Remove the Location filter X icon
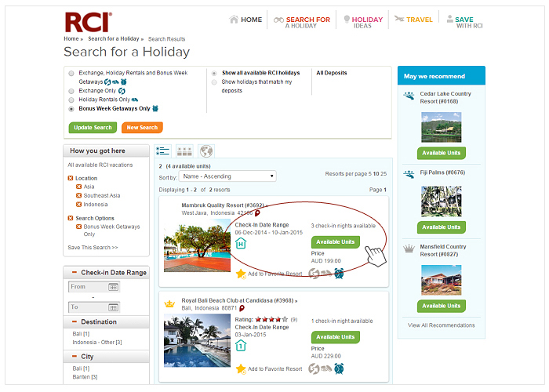The height and width of the screenshot is (392, 549). click(x=71, y=178)
